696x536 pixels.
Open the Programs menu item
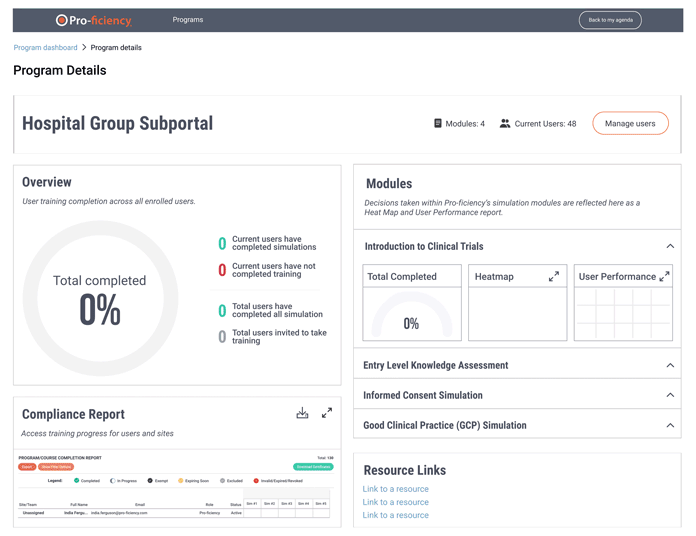click(187, 20)
